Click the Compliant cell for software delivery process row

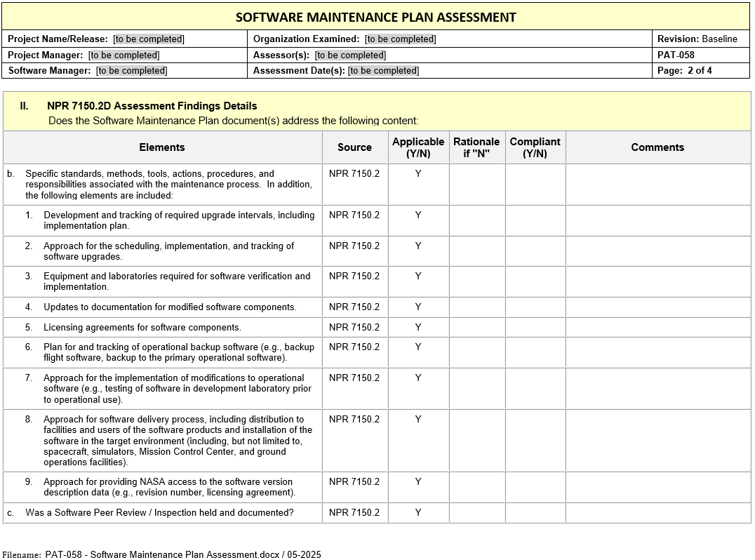[x=535, y=441]
